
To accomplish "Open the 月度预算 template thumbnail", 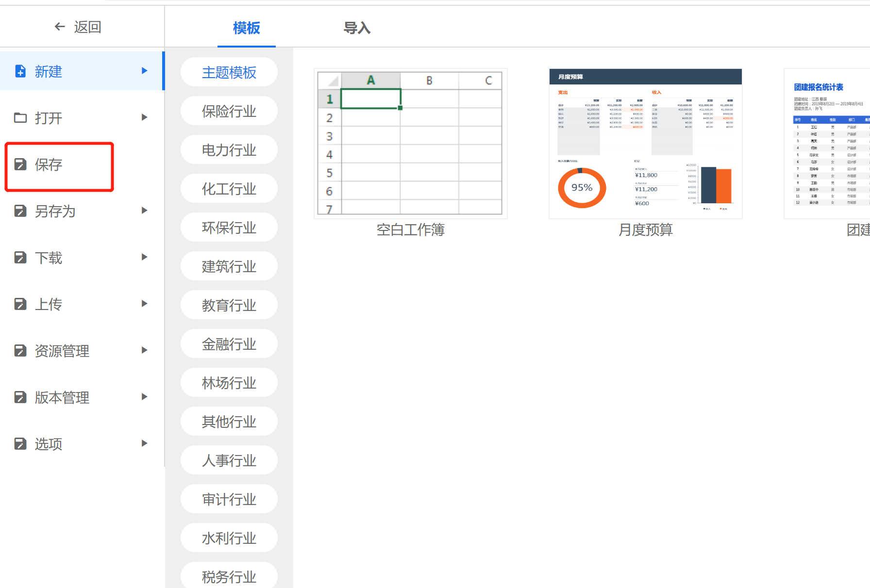I will click(645, 144).
